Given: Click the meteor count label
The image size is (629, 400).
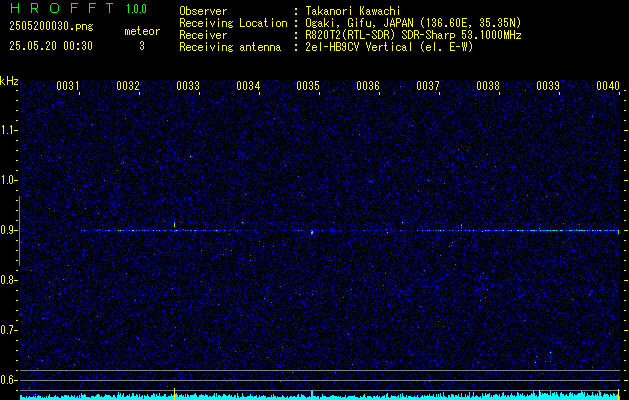Looking at the screenshot, I should point(142,31).
